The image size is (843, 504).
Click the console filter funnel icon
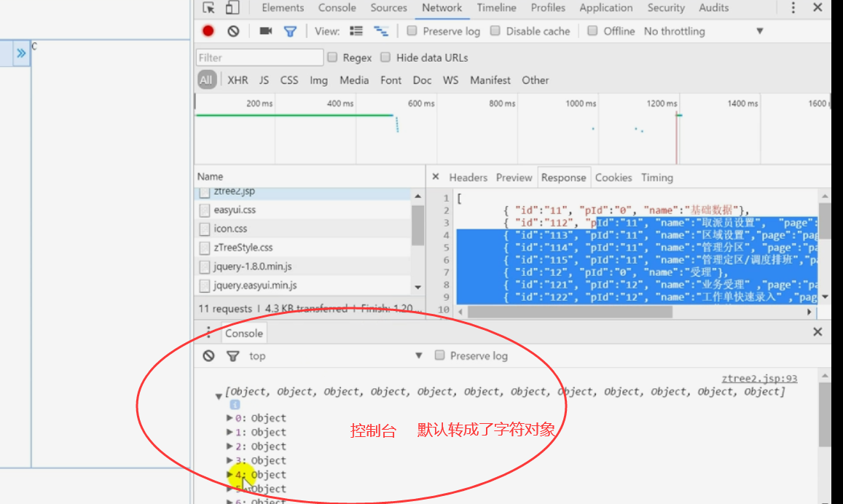(233, 355)
